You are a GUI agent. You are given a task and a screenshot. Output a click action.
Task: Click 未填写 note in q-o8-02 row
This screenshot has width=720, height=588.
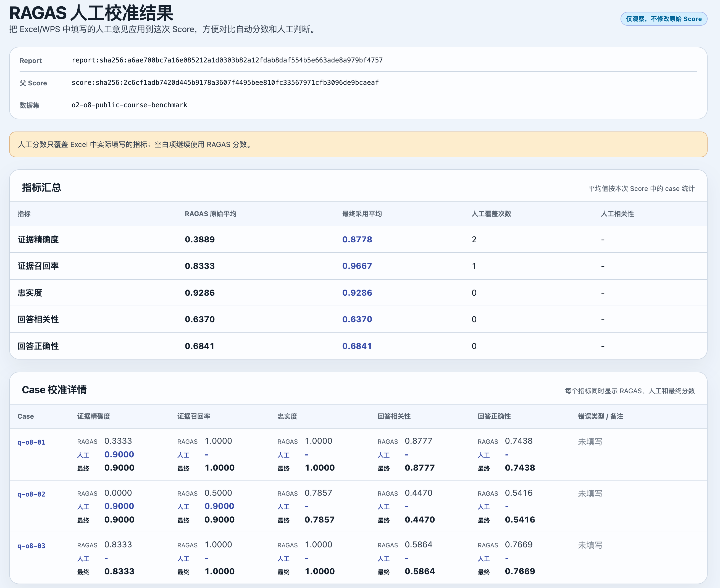coord(590,494)
